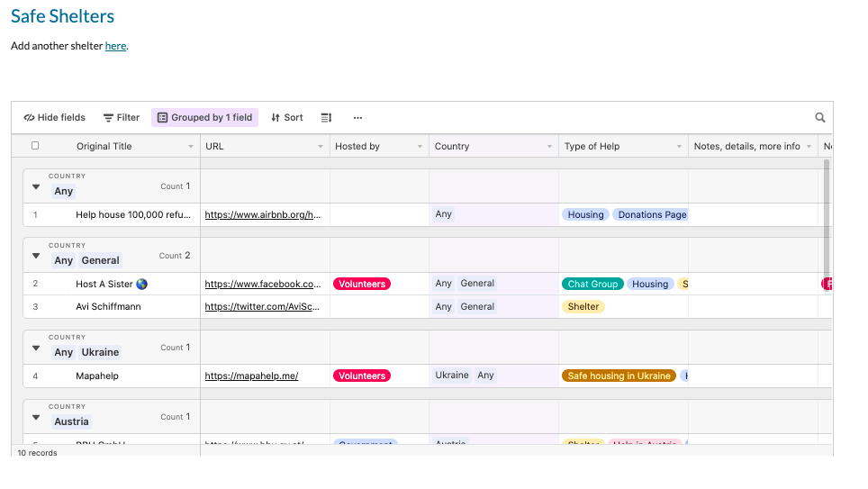Click Housing tag in airbnb row

point(585,215)
